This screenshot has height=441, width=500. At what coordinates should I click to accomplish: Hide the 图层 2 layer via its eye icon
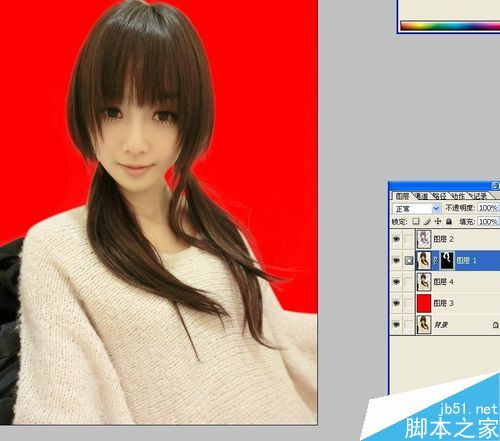396,239
